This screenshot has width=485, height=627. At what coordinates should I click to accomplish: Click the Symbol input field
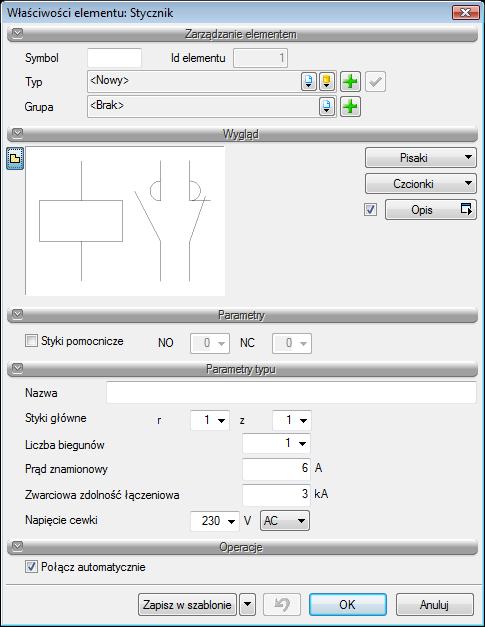click(x=114, y=58)
